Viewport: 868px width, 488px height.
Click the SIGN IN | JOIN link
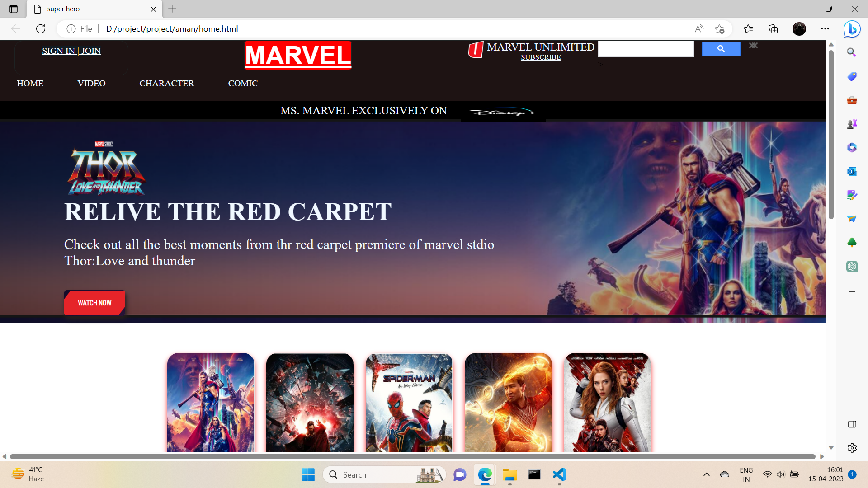[x=71, y=51]
